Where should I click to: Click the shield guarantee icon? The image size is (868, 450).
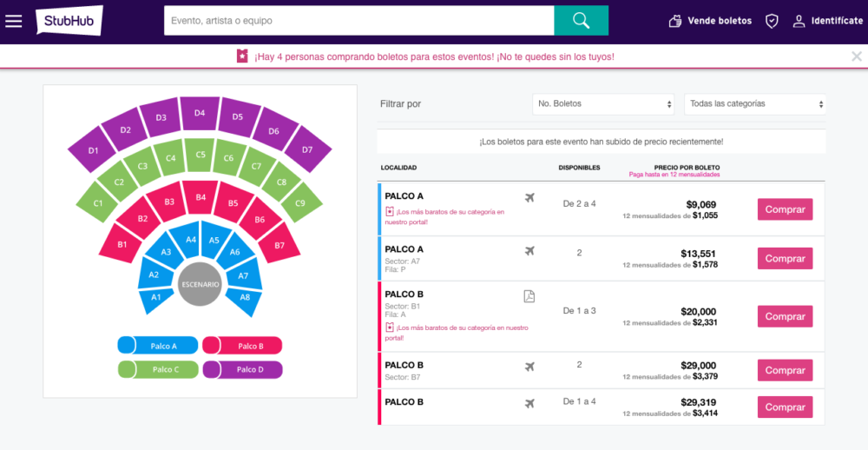coord(771,21)
